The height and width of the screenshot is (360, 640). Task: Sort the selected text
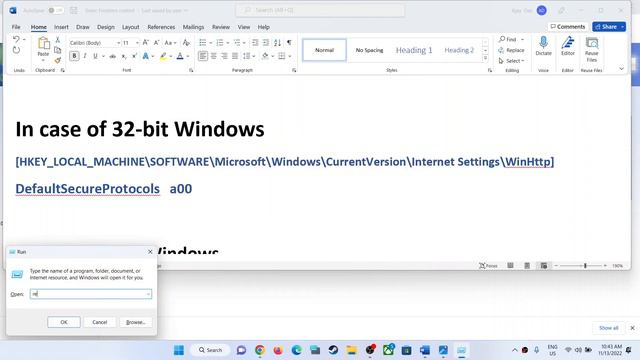278,42
